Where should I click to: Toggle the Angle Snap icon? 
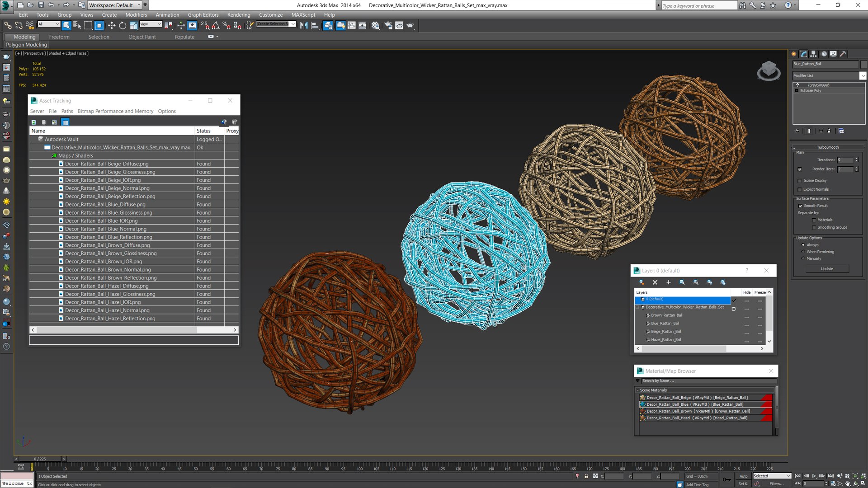216,25
